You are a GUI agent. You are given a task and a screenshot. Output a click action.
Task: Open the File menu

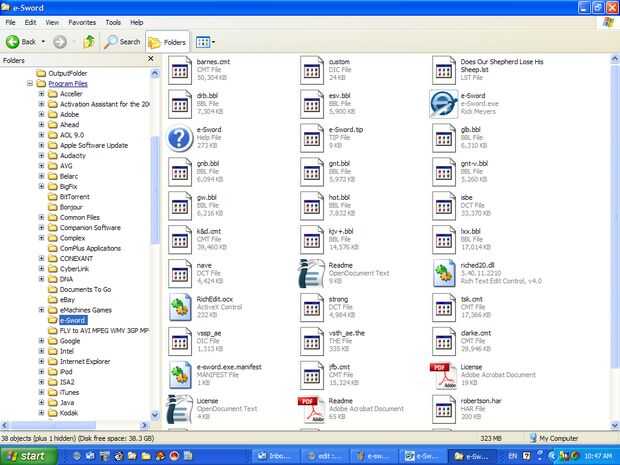click(x=10, y=22)
